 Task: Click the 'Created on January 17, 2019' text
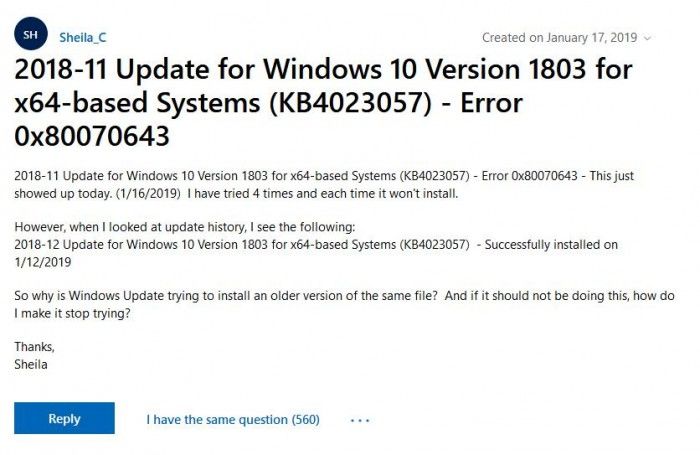558,38
